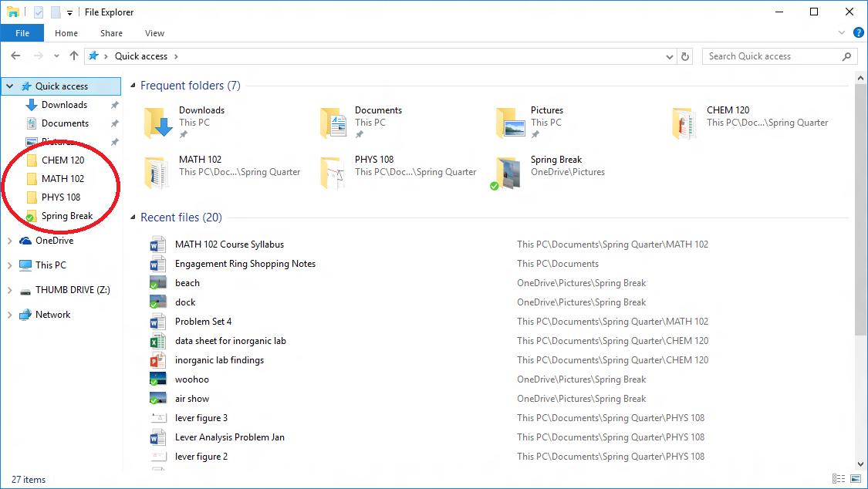Click the scrollbar up arrow
The height and width of the screenshot is (489, 868).
[x=860, y=77]
